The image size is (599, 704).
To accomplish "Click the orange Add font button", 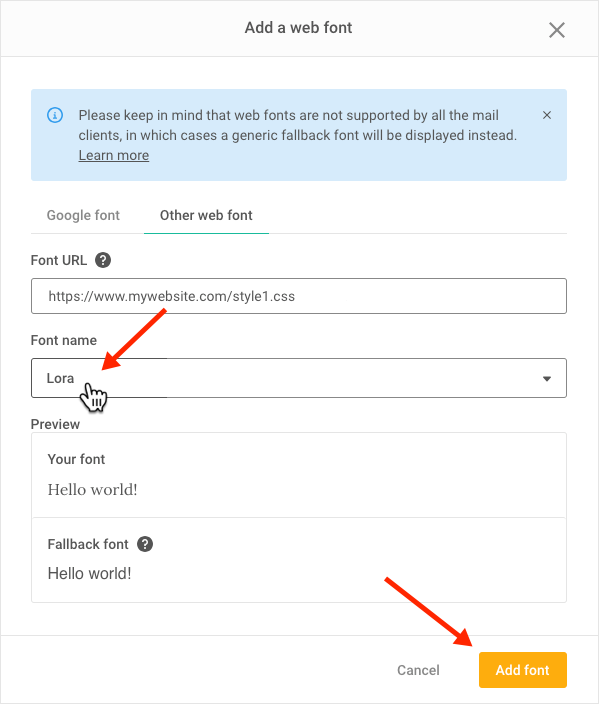I will point(523,670).
